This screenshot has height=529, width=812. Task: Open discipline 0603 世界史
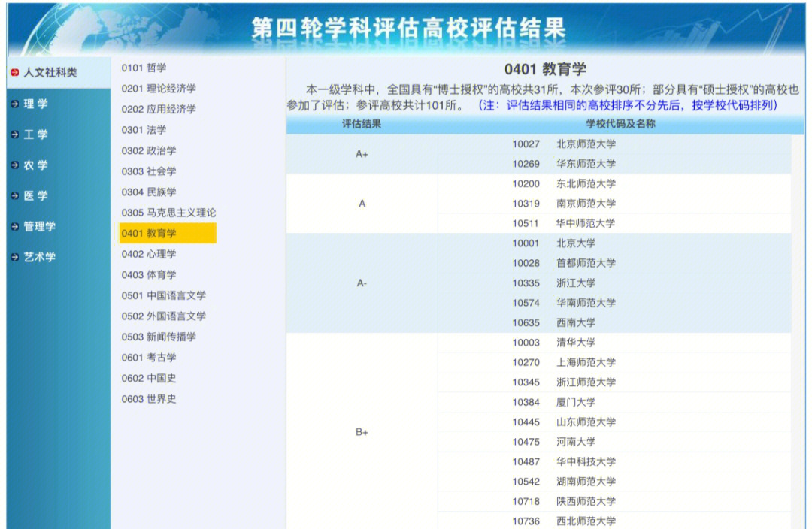pos(149,399)
